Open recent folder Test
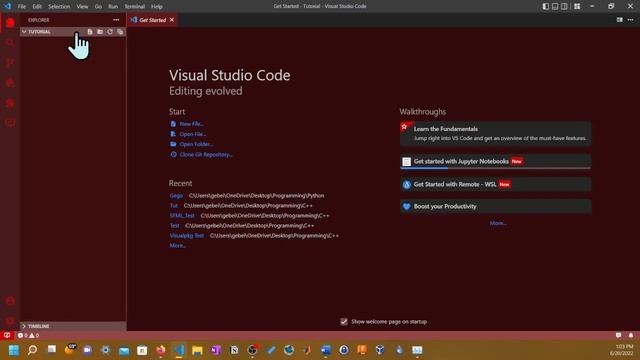The image size is (640, 360). click(175, 225)
